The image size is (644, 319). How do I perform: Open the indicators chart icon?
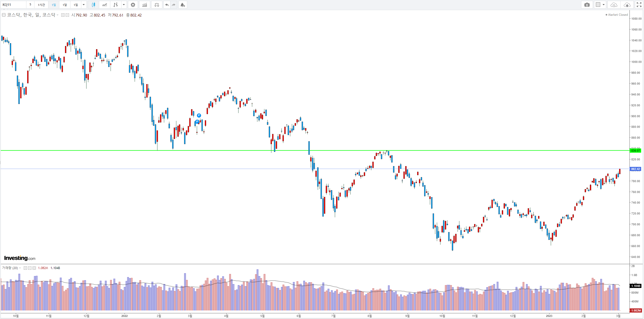pyautogui.click(x=145, y=5)
